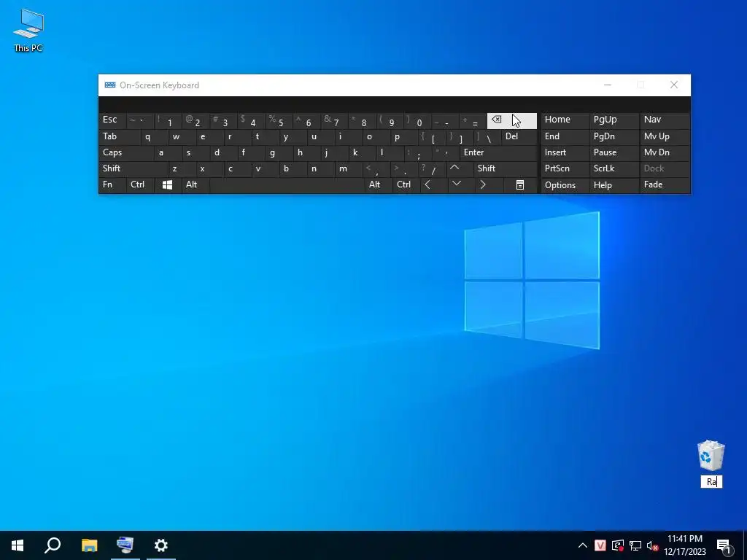This screenshot has height=560, width=747.
Task: Toggle the right Ctrl key
Action: coord(406,184)
